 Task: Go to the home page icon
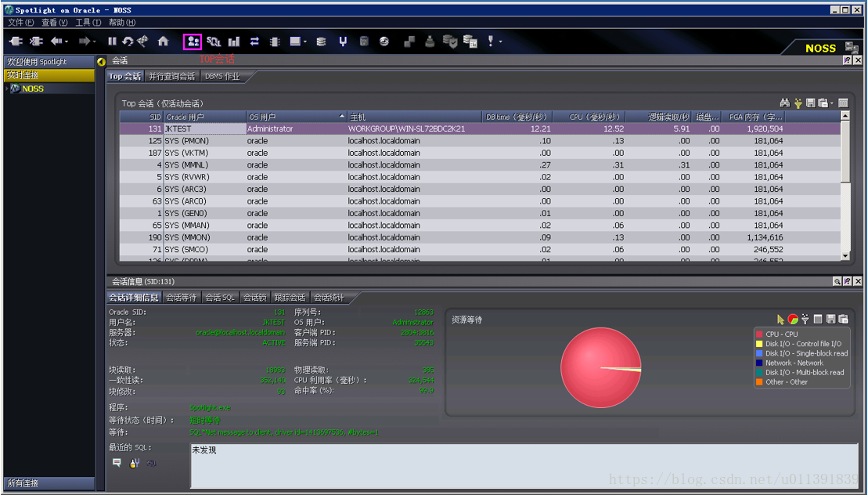164,41
